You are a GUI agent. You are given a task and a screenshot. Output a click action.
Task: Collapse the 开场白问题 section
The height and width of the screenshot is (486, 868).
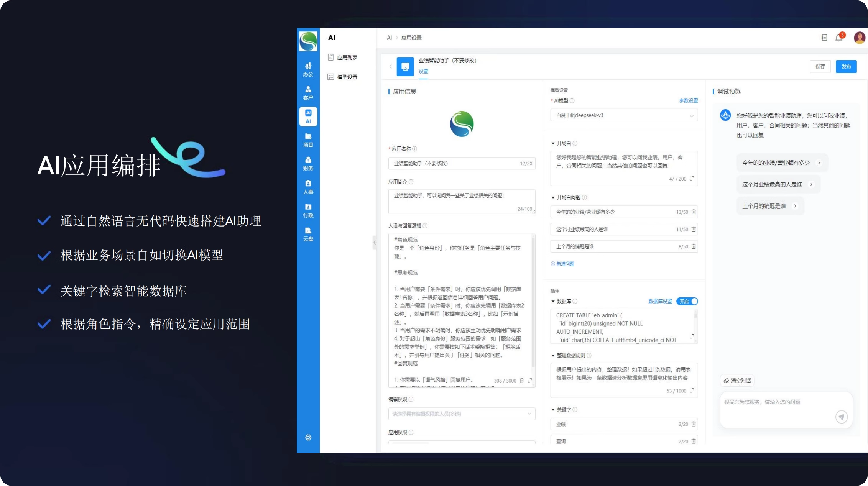(x=553, y=197)
